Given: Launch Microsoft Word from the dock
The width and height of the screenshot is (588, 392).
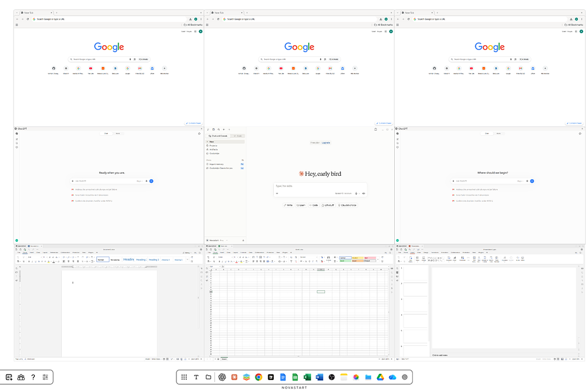Looking at the screenshot, I should pos(320,377).
